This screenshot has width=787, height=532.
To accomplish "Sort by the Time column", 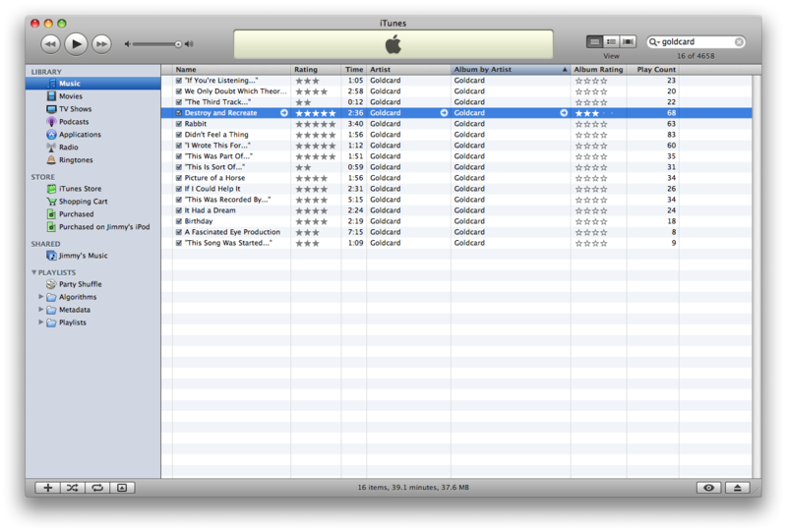I will tap(354, 69).
